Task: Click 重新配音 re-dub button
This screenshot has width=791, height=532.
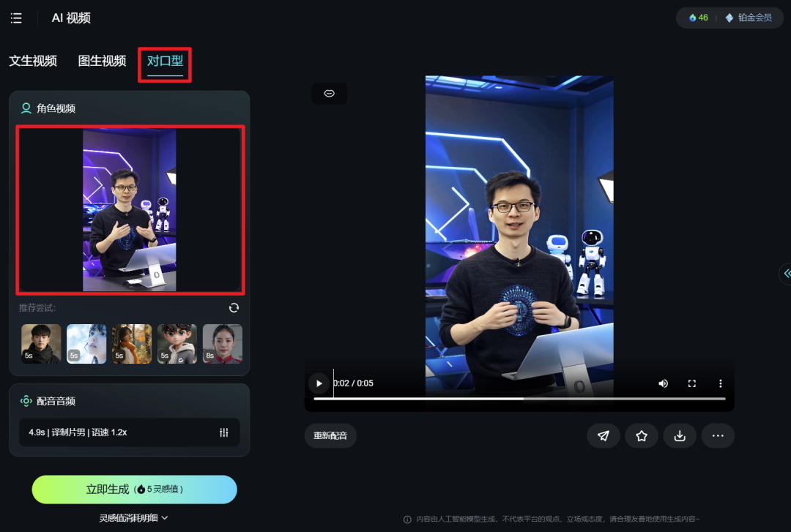Action: (x=330, y=435)
